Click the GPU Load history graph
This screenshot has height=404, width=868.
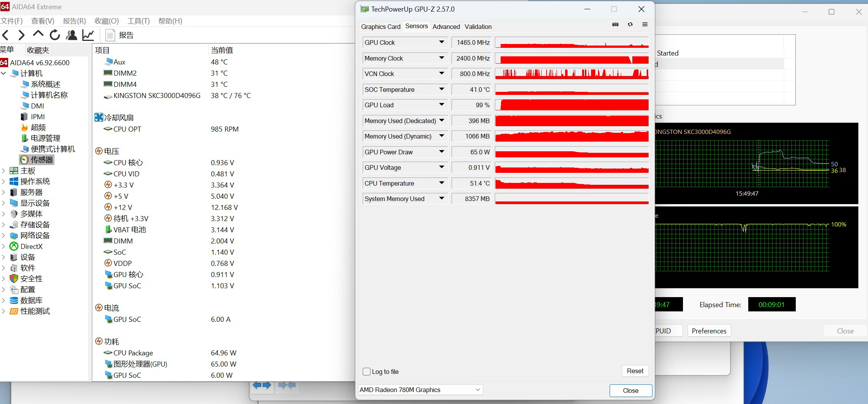[x=572, y=105]
